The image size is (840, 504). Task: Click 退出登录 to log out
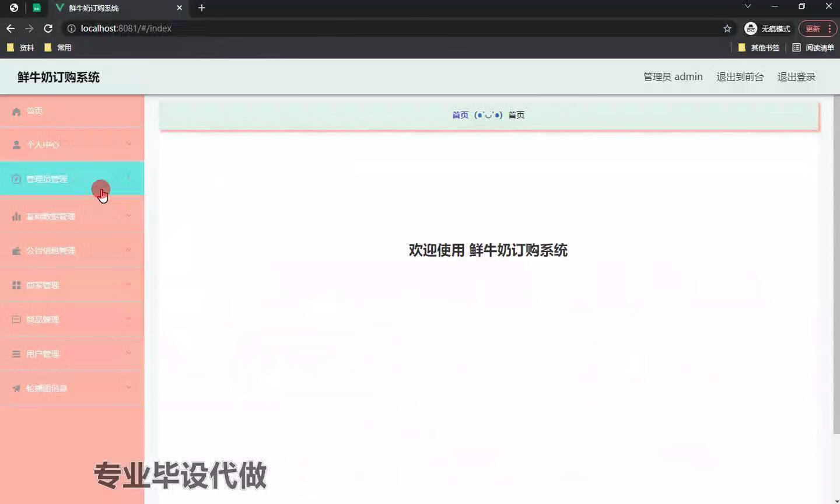796,77
